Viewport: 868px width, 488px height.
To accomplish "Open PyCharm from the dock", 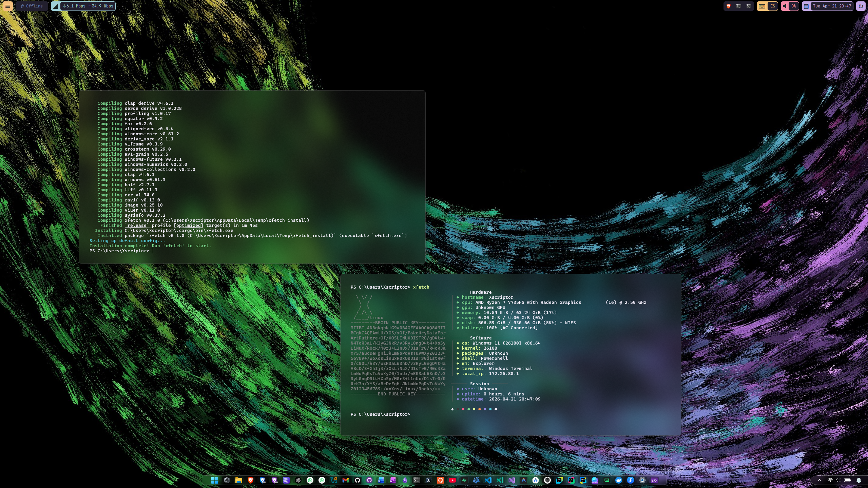I will [x=559, y=480].
